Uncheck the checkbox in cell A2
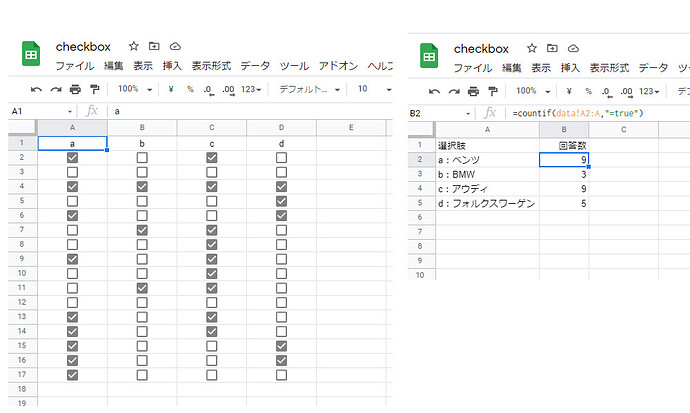 click(x=73, y=157)
